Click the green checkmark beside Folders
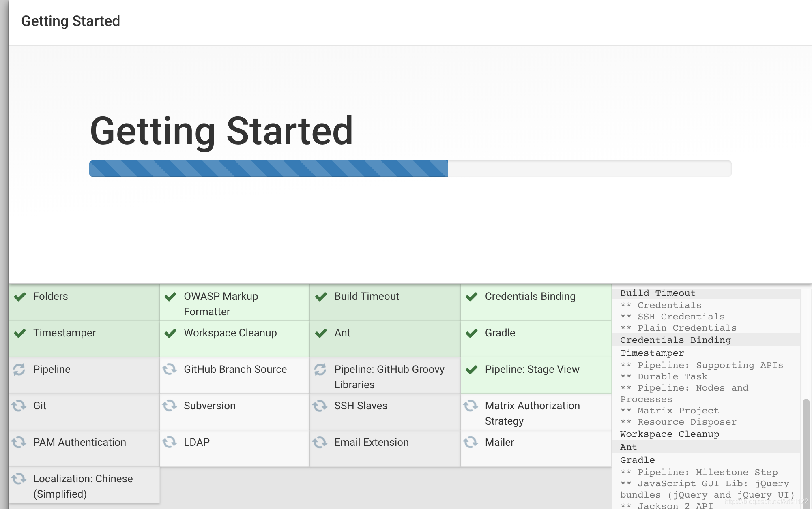812x509 pixels. pos(20,297)
